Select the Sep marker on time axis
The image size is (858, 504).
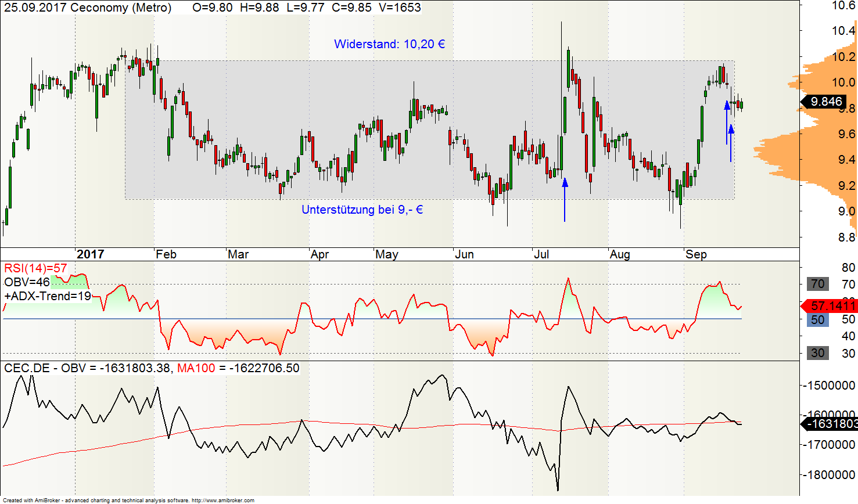point(696,254)
